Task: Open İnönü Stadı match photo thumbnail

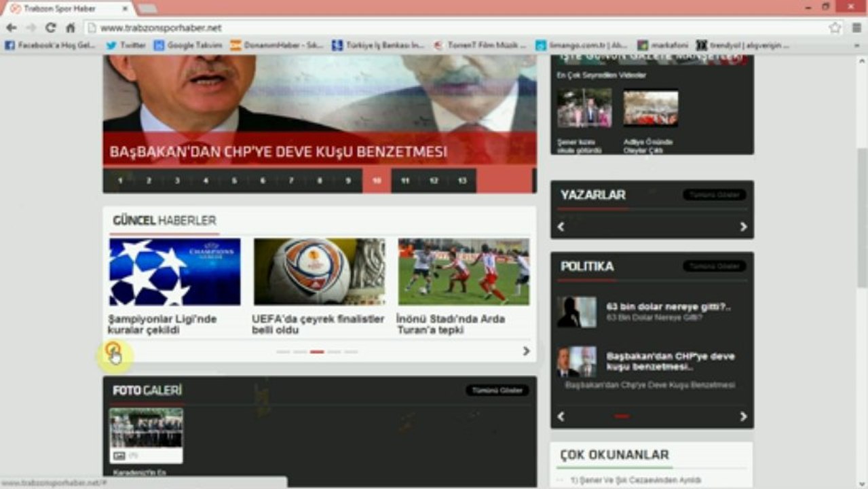Action: pos(464,272)
